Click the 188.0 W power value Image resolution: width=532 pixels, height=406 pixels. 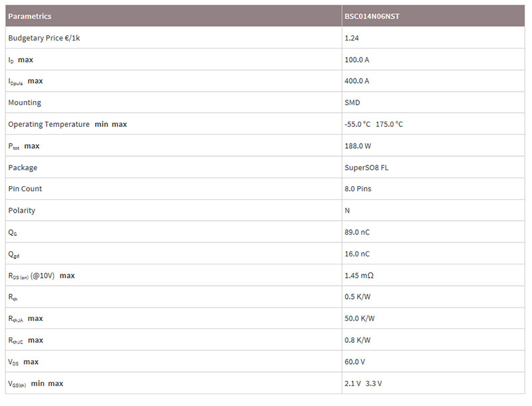point(358,146)
